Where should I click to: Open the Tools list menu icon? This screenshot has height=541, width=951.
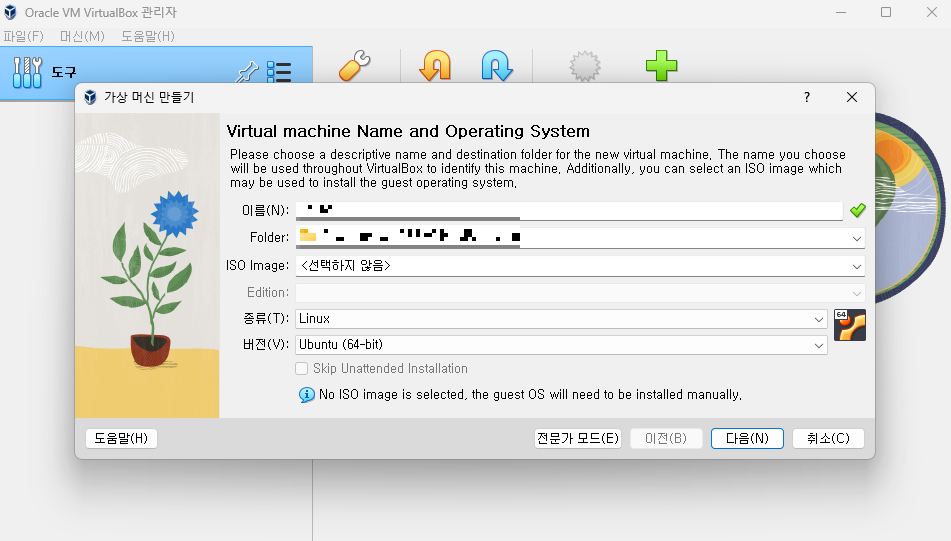pyautogui.click(x=279, y=72)
